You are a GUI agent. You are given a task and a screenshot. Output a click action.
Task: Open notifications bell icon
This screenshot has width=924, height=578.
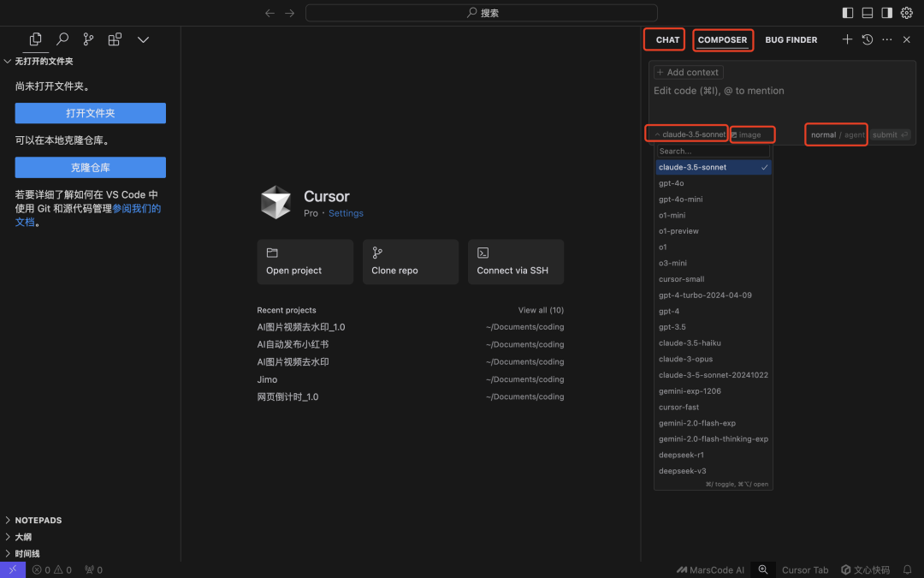point(908,569)
